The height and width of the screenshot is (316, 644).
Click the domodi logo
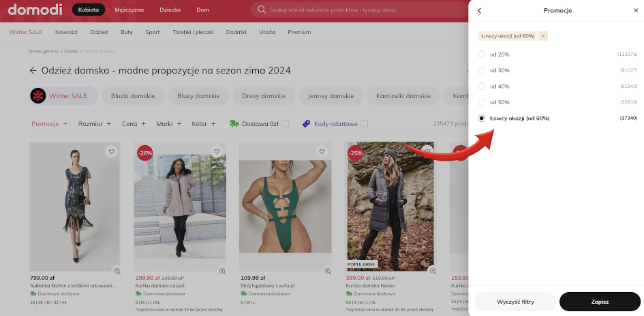click(x=35, y=10)
